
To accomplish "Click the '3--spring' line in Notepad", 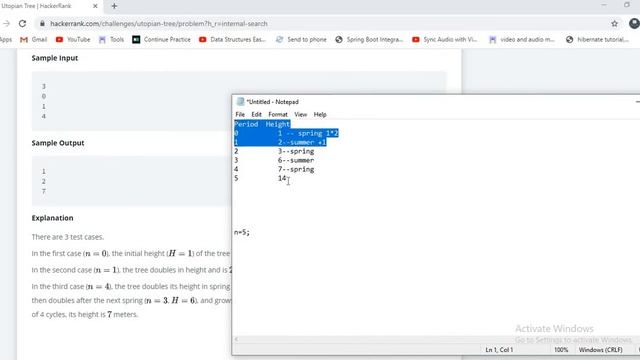I will [296, 151].
